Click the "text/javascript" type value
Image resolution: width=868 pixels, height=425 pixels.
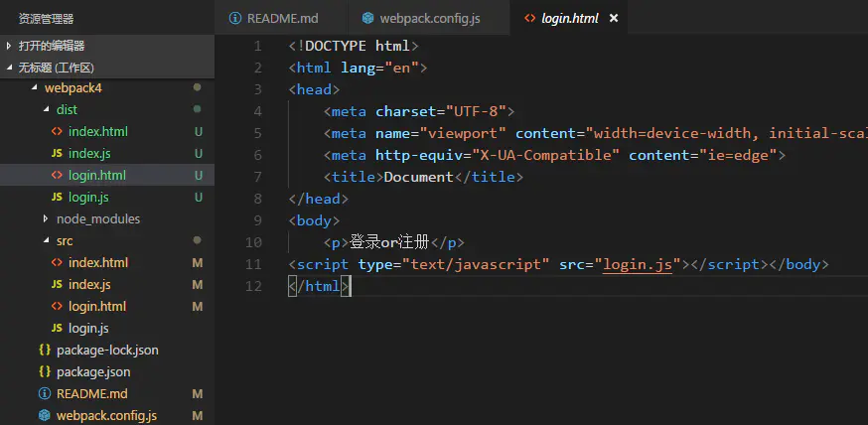tap(476, 264)
